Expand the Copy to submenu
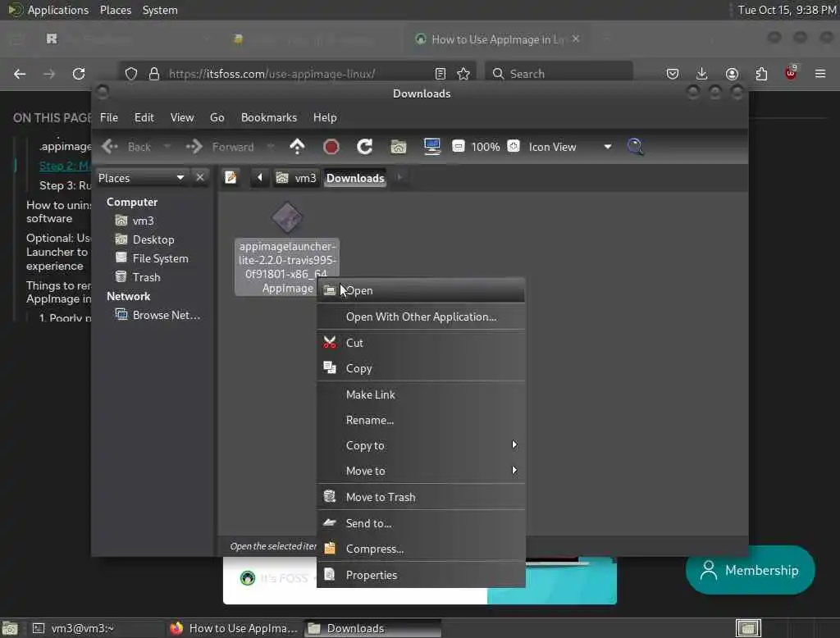The height and width of the screenshot is (638, 840). tap(421, 445)
